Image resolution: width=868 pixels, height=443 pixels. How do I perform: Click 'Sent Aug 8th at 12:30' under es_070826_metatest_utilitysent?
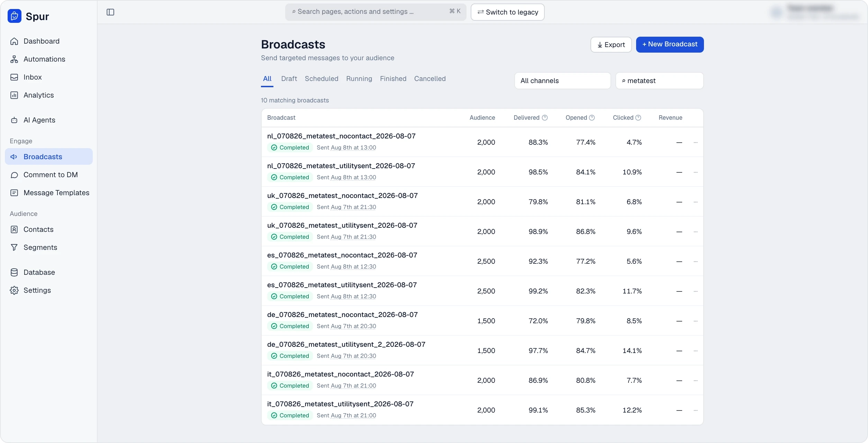[x=346, y=297]
